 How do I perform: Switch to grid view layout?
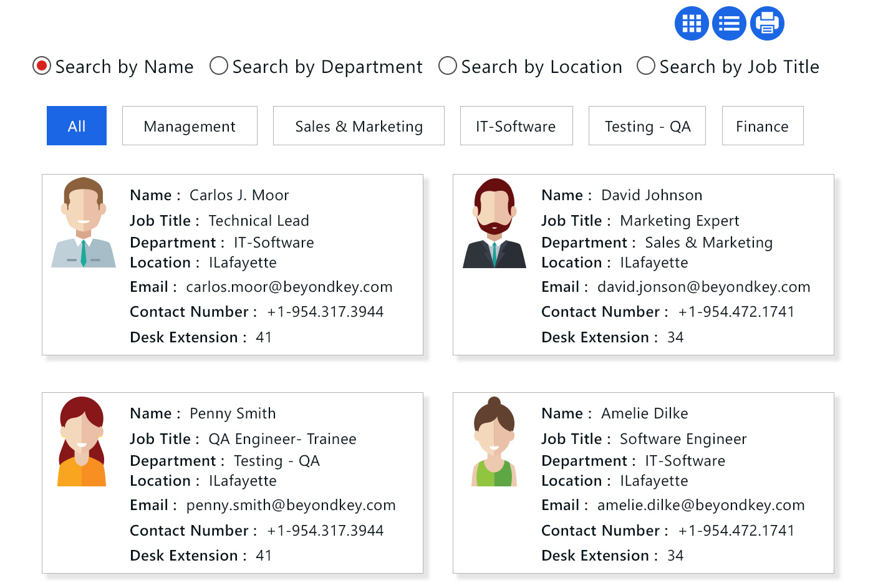[x=692, y=24]
